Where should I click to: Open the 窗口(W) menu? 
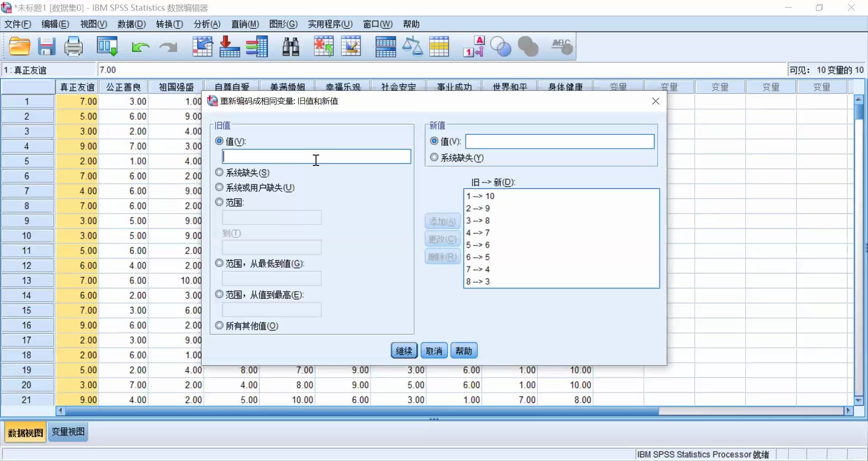[x=377, y=24]
